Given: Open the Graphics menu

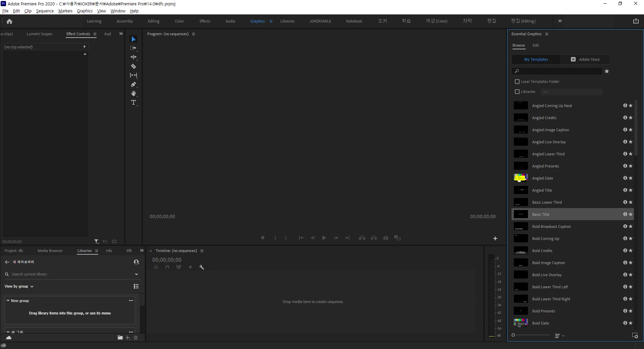Looking at the screenshot, I should (85, 11).
